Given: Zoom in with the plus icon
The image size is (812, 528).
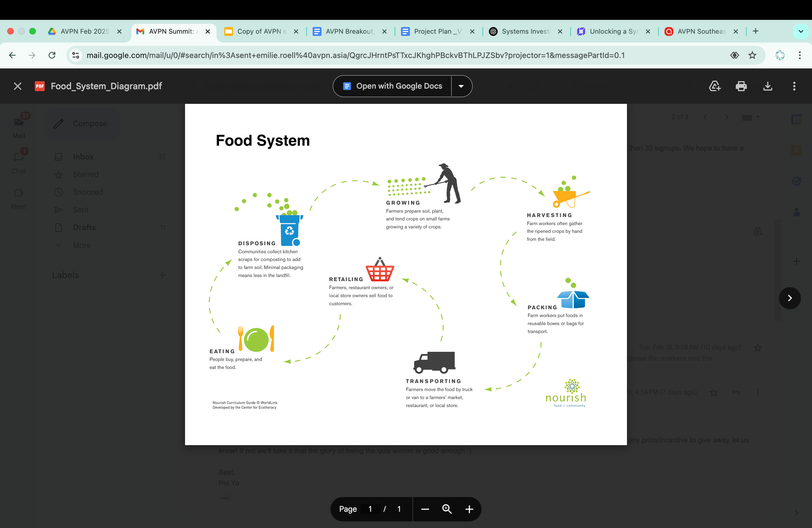Looking at the screenshot, I should click(x=469, y=509).
